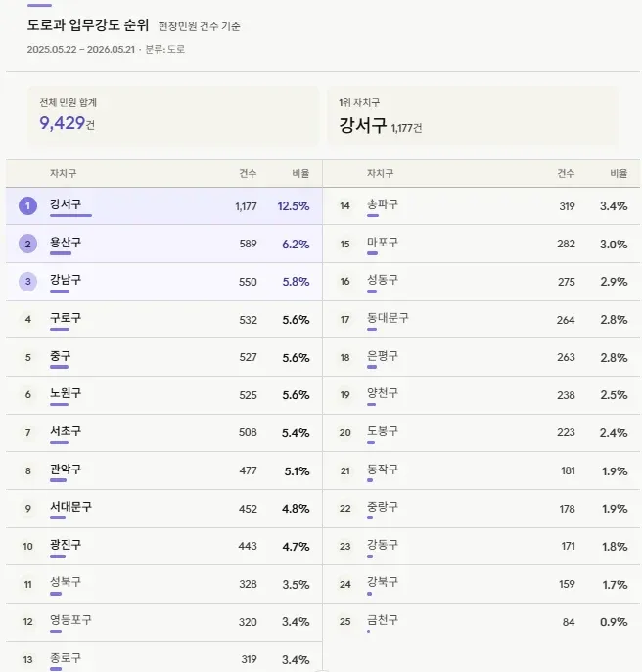Click the 0.9% ratio for 금천구
Screen dimensions: 642x672
[614, 622]
